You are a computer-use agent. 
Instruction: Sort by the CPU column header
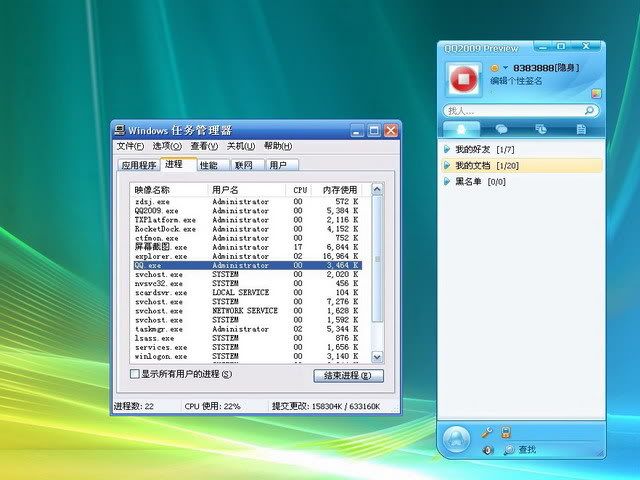[x=299, y=190]
